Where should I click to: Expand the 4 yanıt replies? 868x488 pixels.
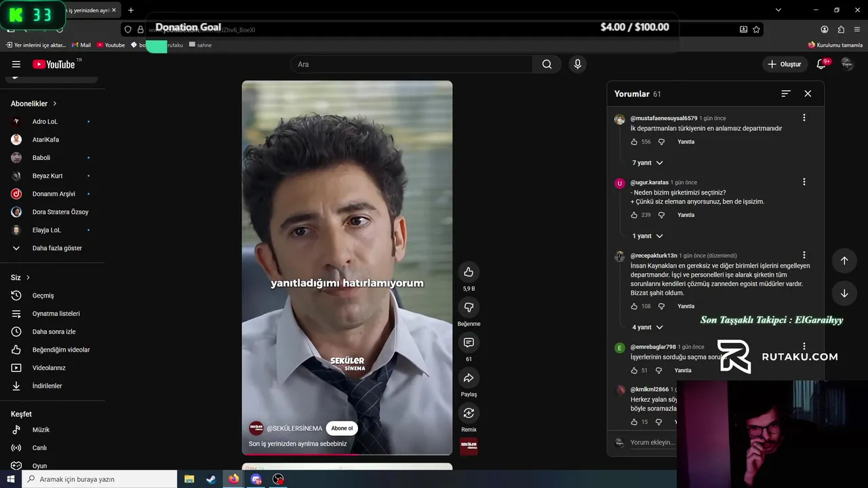647,327
